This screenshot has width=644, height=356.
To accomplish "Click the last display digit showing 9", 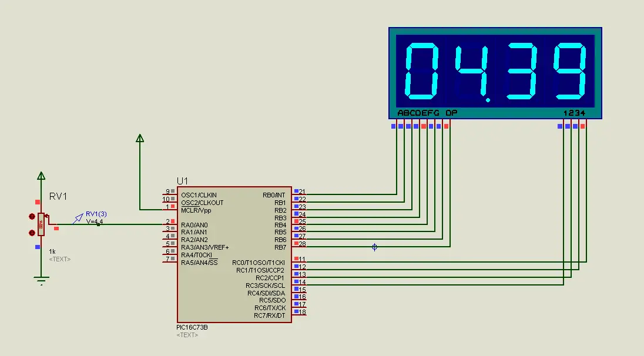I will 570,70.
